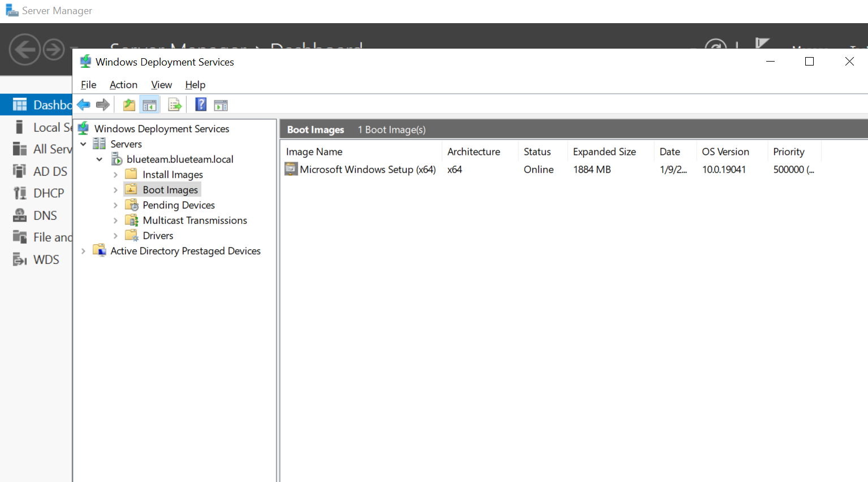Click the Drivers folder icon
Viewport: 868px width, 482px height.
132,235
